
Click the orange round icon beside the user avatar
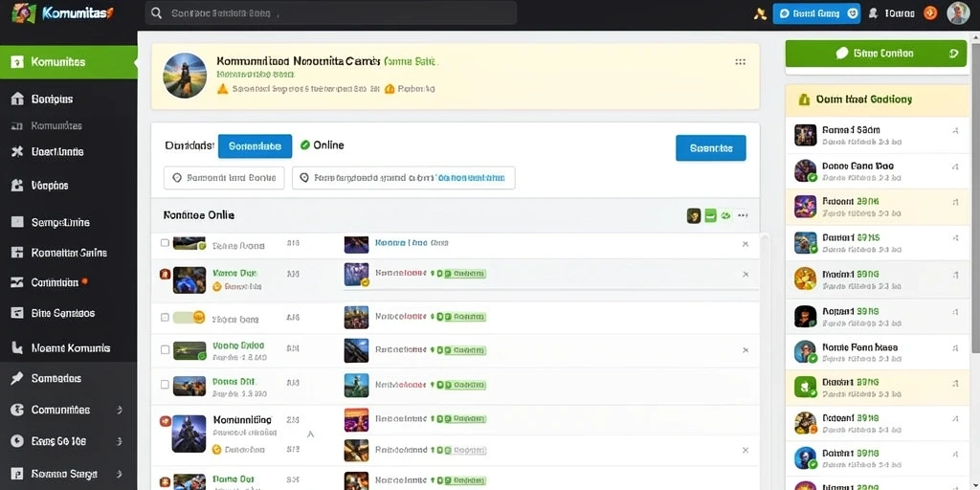tap(930, 13)
